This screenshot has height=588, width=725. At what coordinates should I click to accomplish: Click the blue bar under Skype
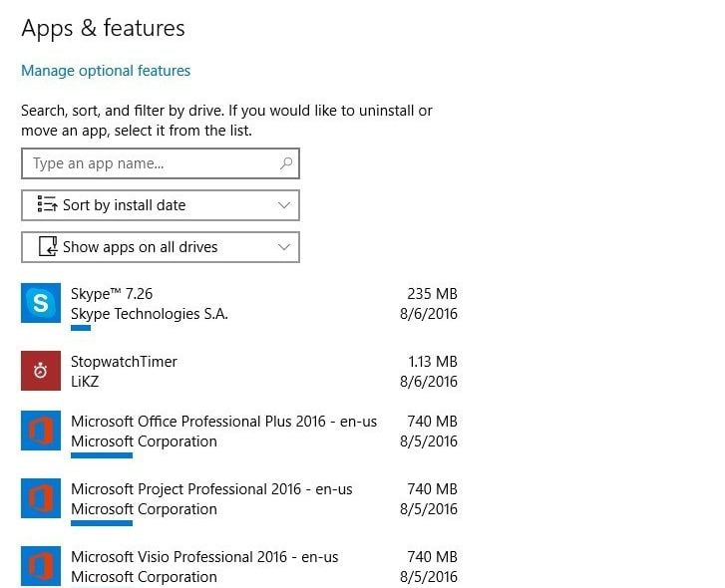(x=81, y=328)
